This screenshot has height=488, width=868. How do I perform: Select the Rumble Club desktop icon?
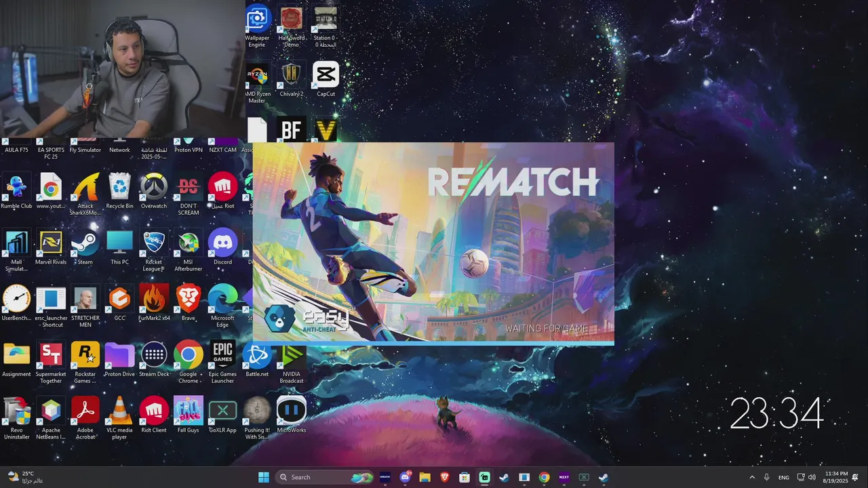(x=16, y=191)
